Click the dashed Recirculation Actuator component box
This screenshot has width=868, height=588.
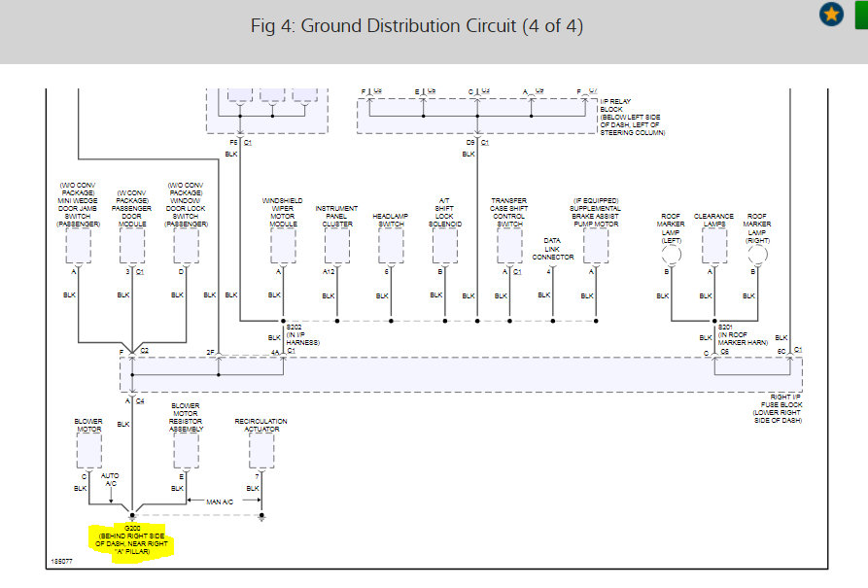pos(261,451)
